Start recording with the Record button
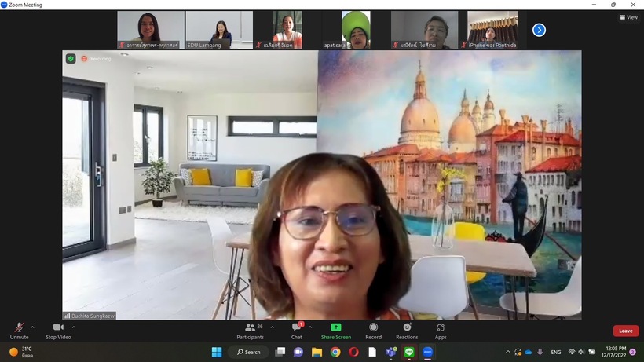The height and width of the screenshot is (362, 644). pos(373,331)
